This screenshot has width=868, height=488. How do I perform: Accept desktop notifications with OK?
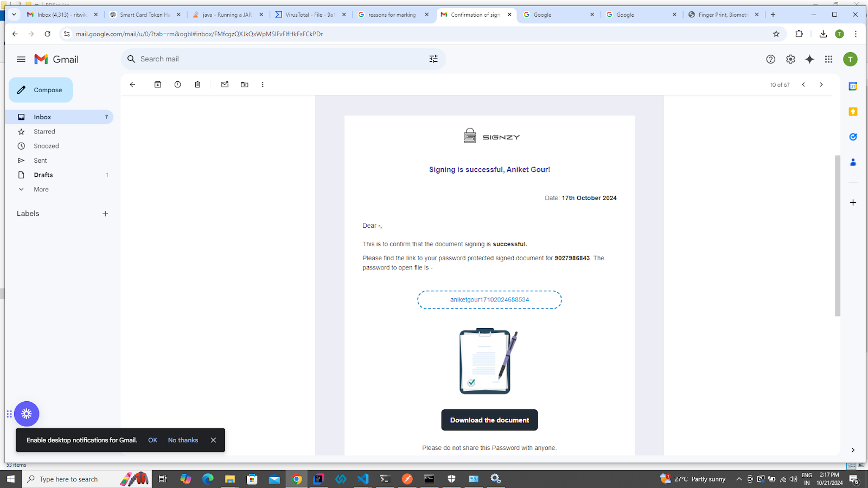click(x=152, y=440)
